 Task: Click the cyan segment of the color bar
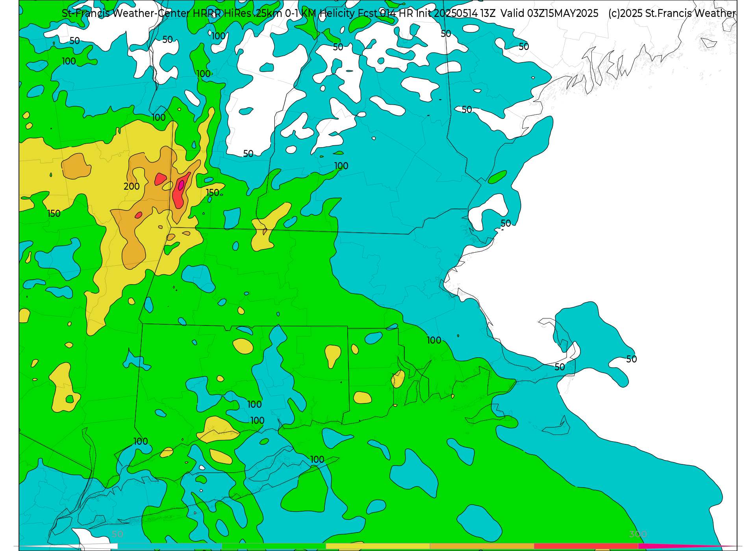point(170,546)
